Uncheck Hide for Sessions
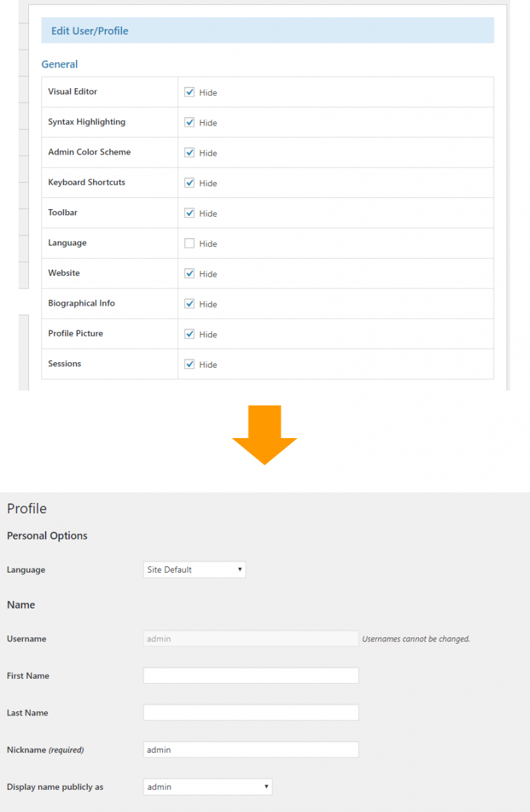Image resolution: width=530 pixels, height=812 pixels. point(189,364)
